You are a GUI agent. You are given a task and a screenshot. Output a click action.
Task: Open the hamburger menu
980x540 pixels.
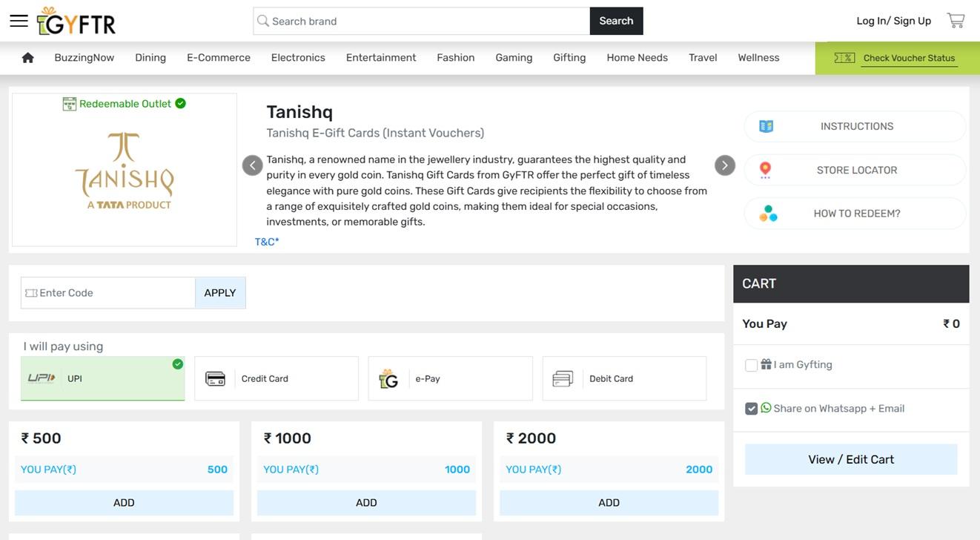[19, 21]
